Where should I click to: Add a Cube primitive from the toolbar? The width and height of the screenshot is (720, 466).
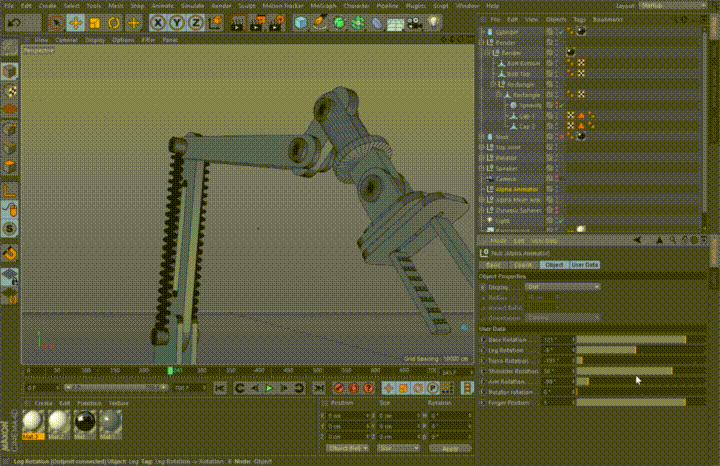[x=301, y=22]
